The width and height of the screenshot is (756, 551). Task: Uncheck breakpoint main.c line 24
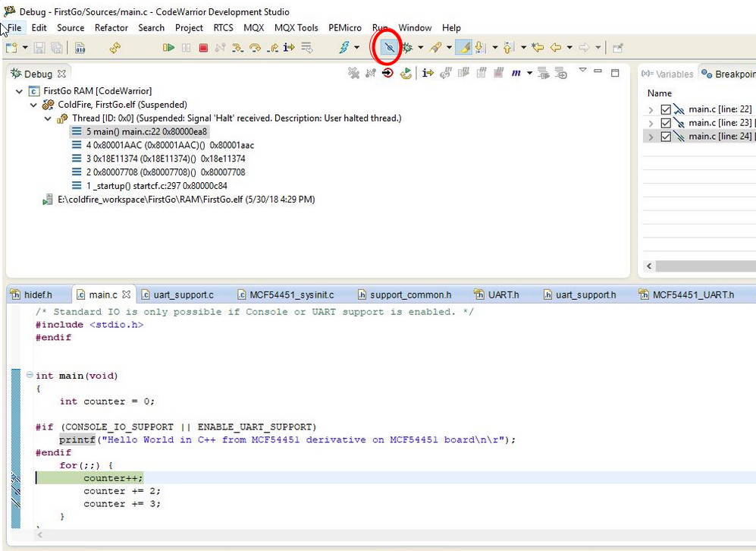point(666,137)
